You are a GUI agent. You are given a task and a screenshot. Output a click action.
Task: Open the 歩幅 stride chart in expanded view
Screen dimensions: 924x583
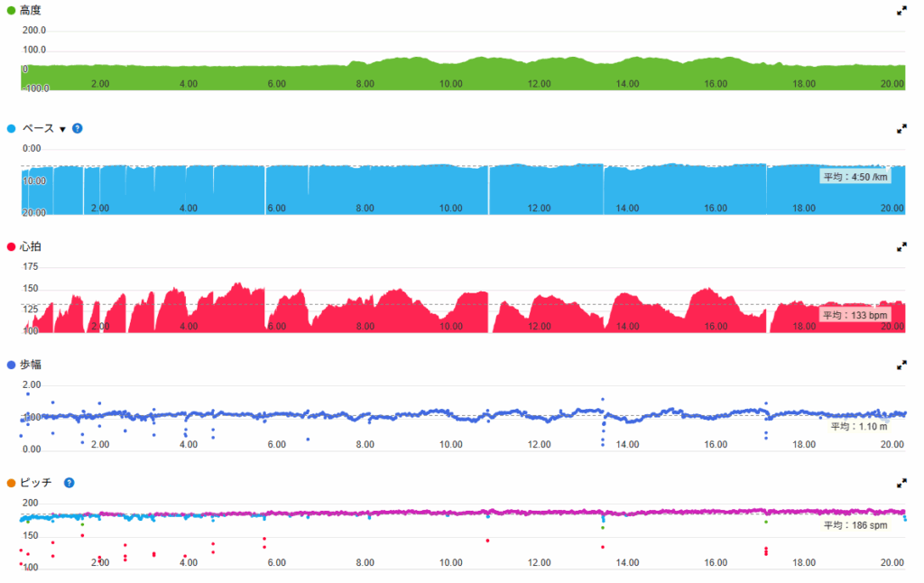(901, 366)
